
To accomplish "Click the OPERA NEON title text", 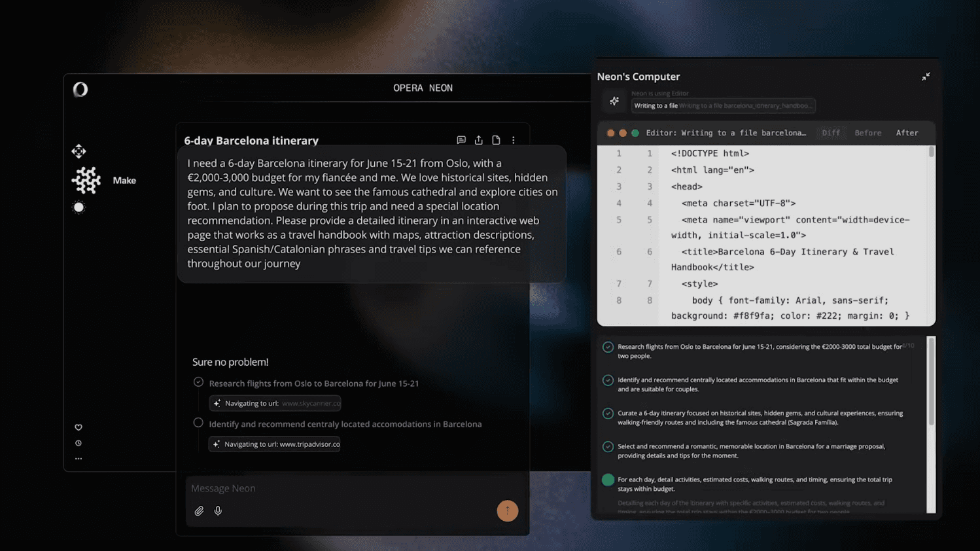I will 423,88.
